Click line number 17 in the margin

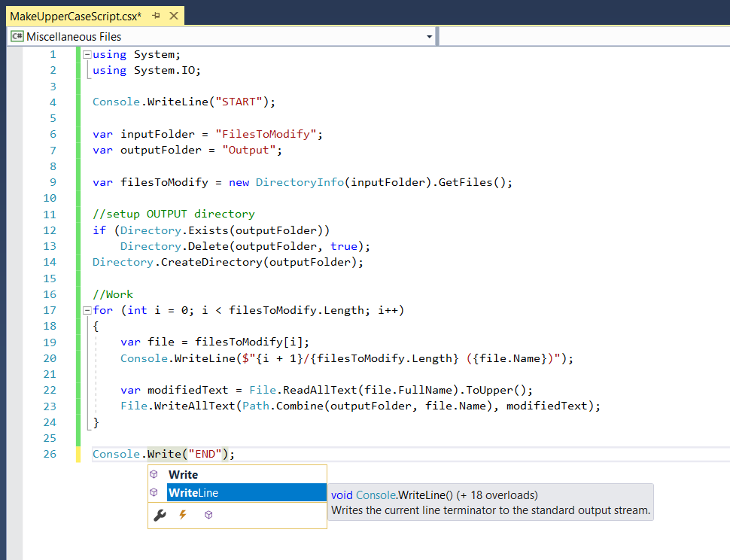(x=50, y=311)
